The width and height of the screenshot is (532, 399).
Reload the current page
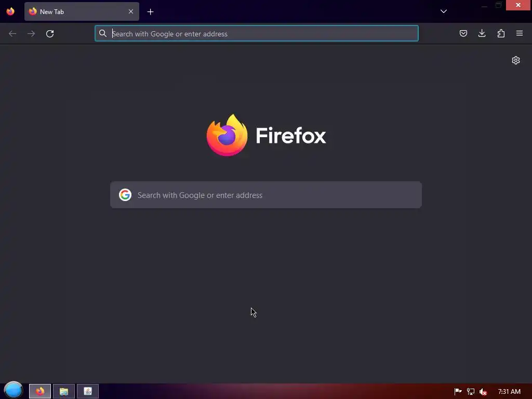pos(50,34)
